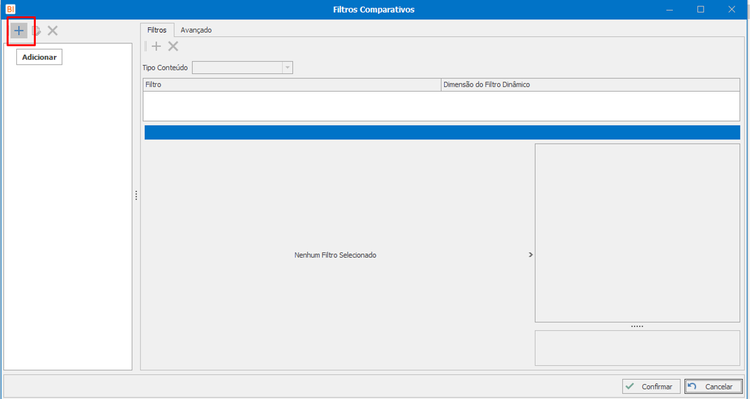Select the Filtros tab
750x399 pixels.
click(157, 30)
